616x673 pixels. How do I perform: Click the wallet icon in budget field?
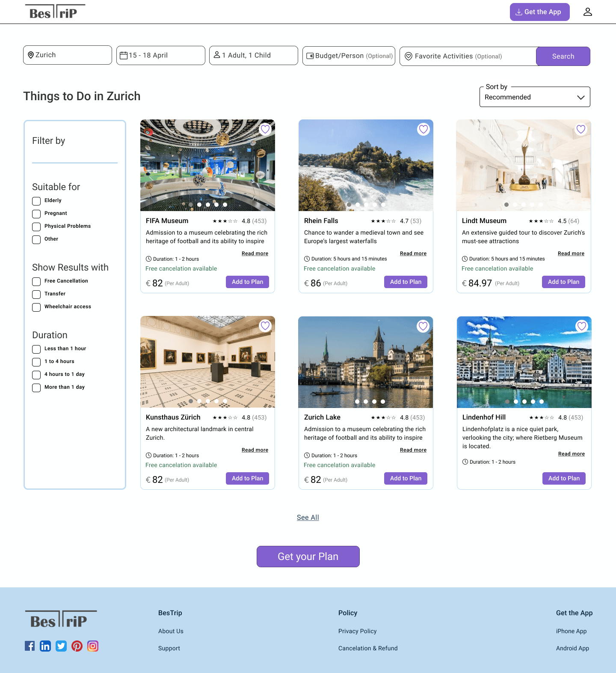pyautogui.click(x=311, y=56)
